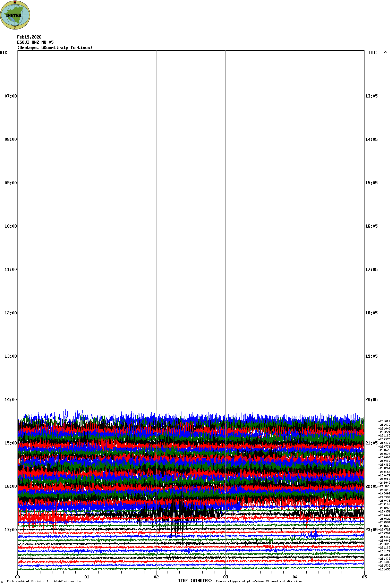Click the TIME (MINUTES) axis title
This screenshot has width=392, height=586.
[x=195, y=581]
